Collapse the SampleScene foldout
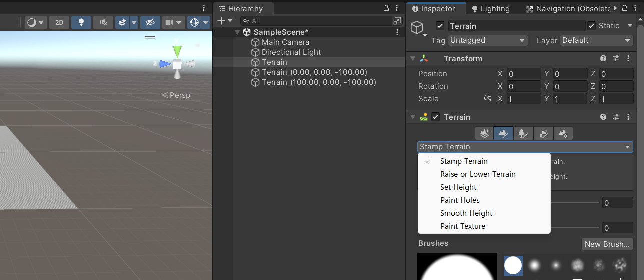The width and height of the screenshot is (644, 280). point(237,32)
